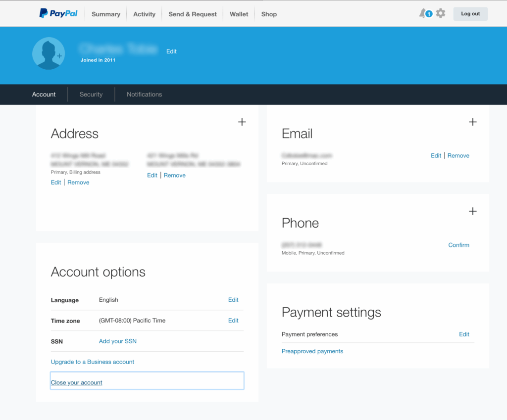Click the profile avatar image
507x420 pixels.
click(x=48, y=53)
